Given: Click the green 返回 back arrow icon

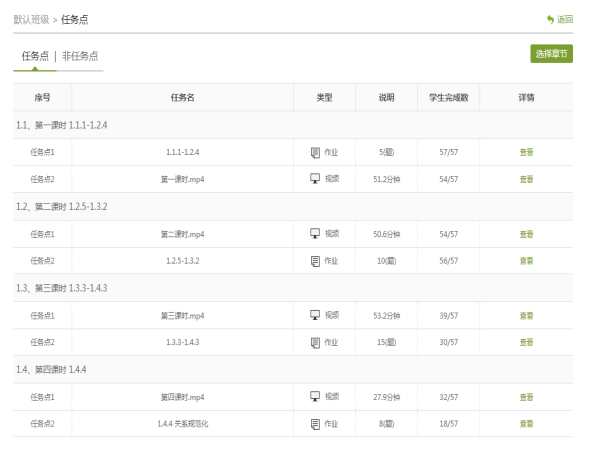Looking at the screenshot, I should (550, 19).
